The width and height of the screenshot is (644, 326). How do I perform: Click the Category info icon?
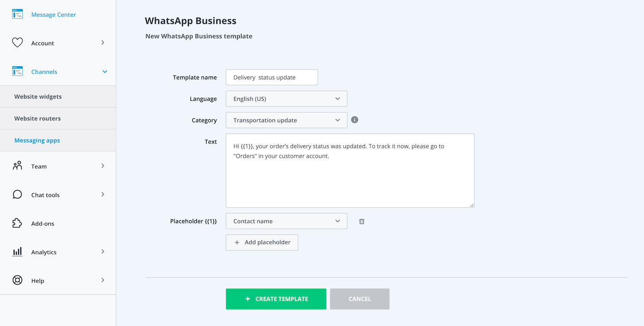point(355,120)
